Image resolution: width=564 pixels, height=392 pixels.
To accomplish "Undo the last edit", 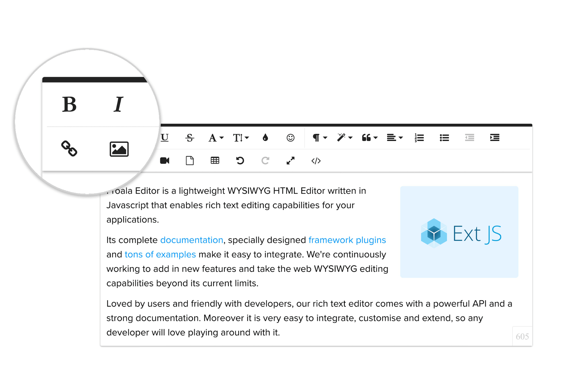I will click(x=240, y=161).
